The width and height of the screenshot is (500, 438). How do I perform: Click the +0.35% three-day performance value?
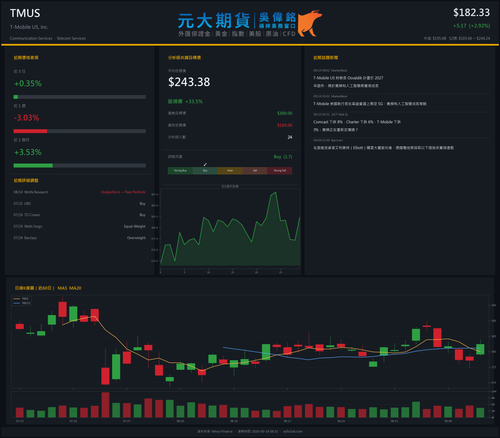[28, 83]
